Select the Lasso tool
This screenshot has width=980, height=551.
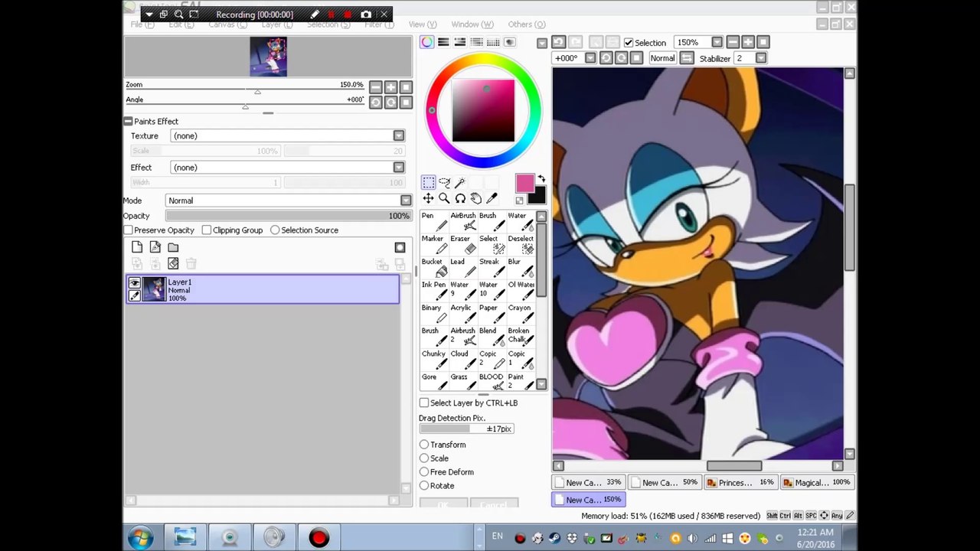444,182
